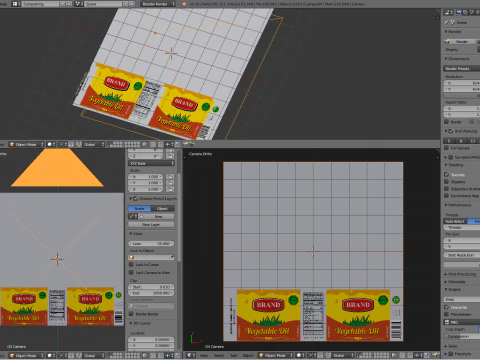Select Auto-detect threads mode
This screenshot has height=360, width=480.
(455, 221)
